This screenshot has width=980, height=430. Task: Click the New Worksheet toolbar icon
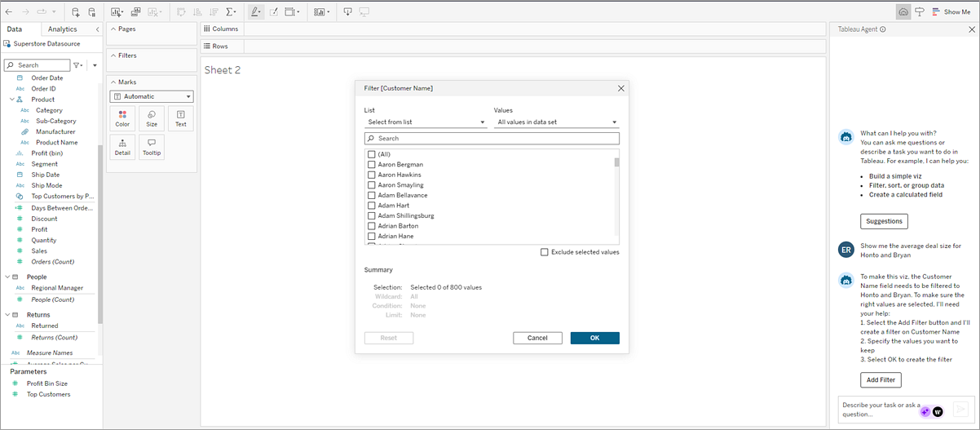(x=117, y=12)
